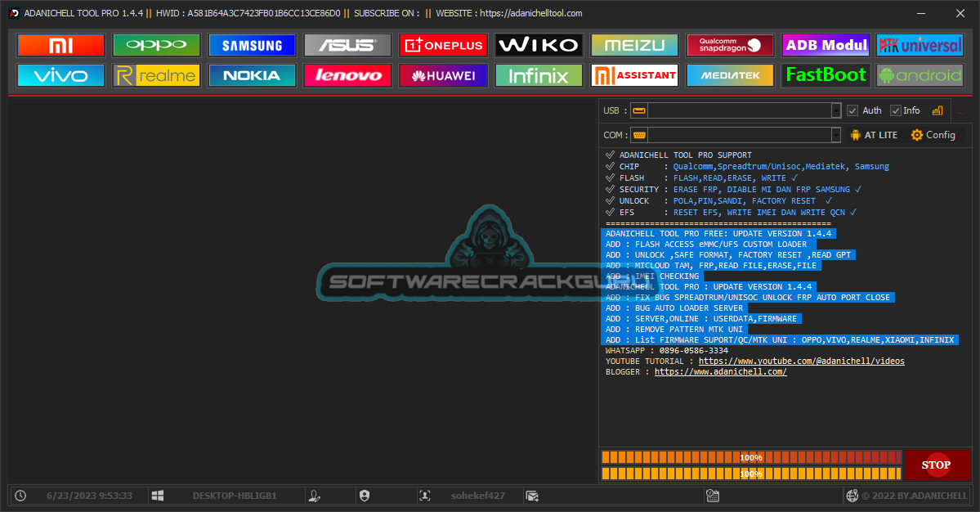The width and height of the screenshot is (980, 512).
Task: Expand the USB device dropdown
Action: coord(836,110)
